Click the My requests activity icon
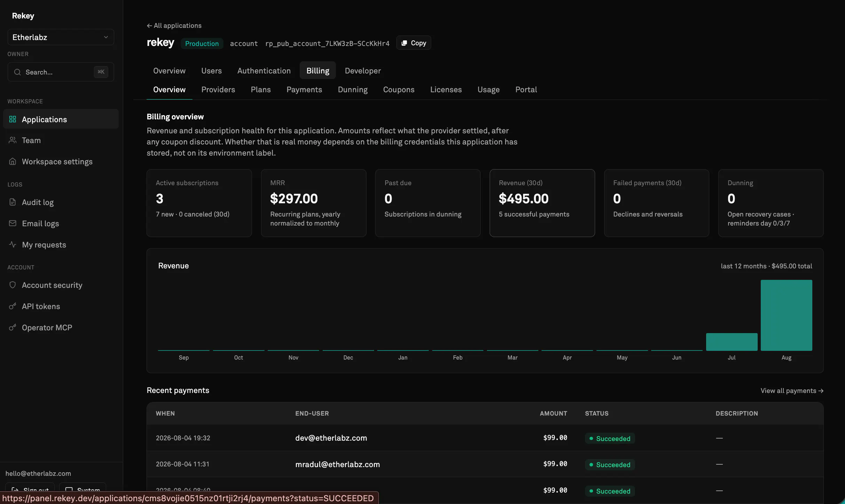The image size is (845, 504). pyautogui.click(x=13, y=244)
